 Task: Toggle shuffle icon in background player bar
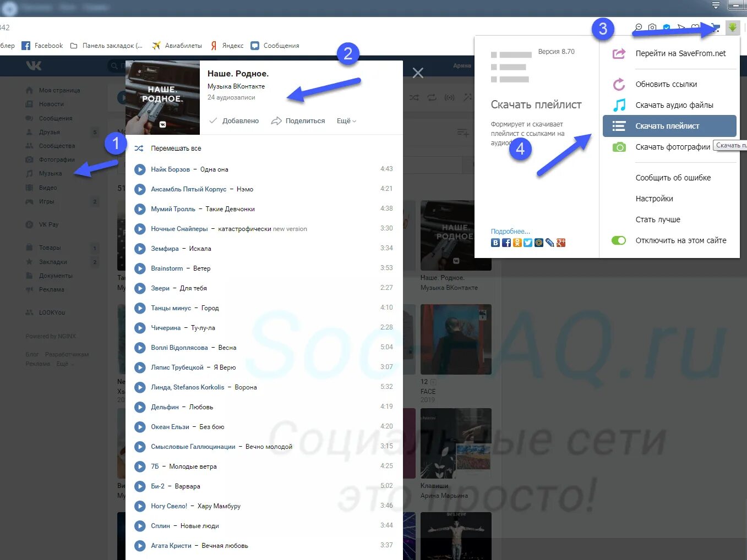414,97
